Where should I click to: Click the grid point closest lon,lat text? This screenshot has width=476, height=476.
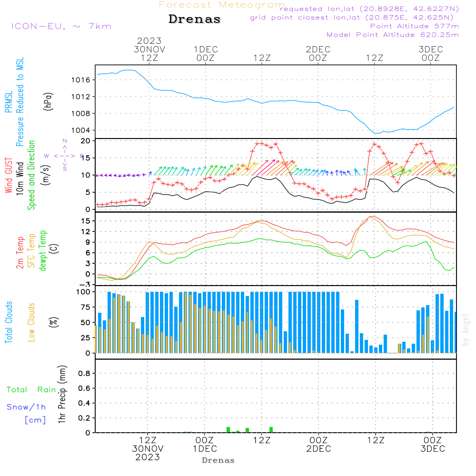[352, 18]
